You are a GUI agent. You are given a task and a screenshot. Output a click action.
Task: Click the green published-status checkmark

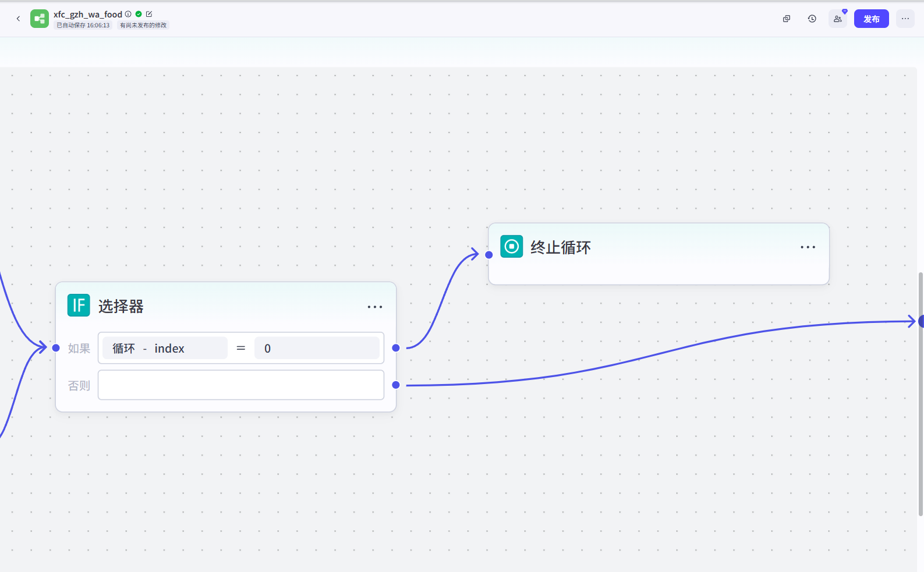(x=139, y=14)
